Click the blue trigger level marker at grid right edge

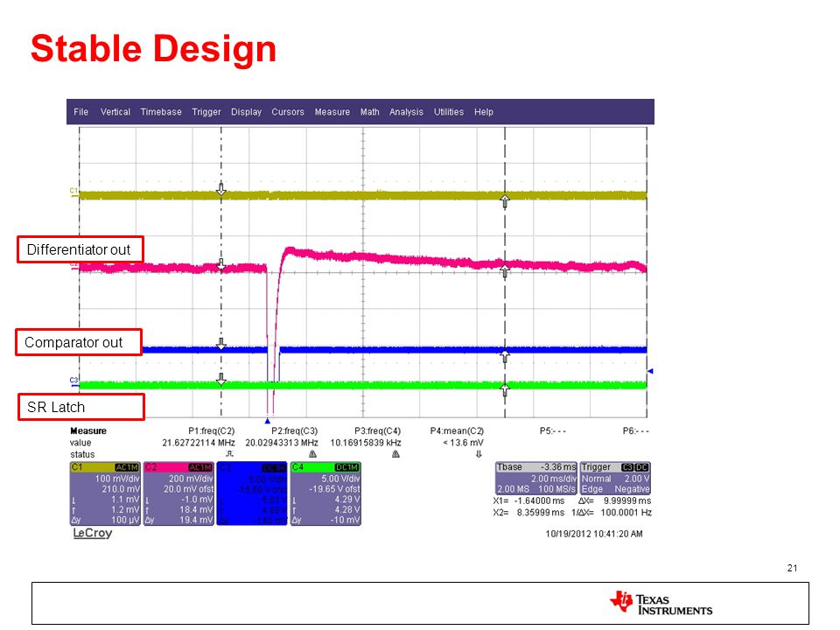(x=650, y=371)
